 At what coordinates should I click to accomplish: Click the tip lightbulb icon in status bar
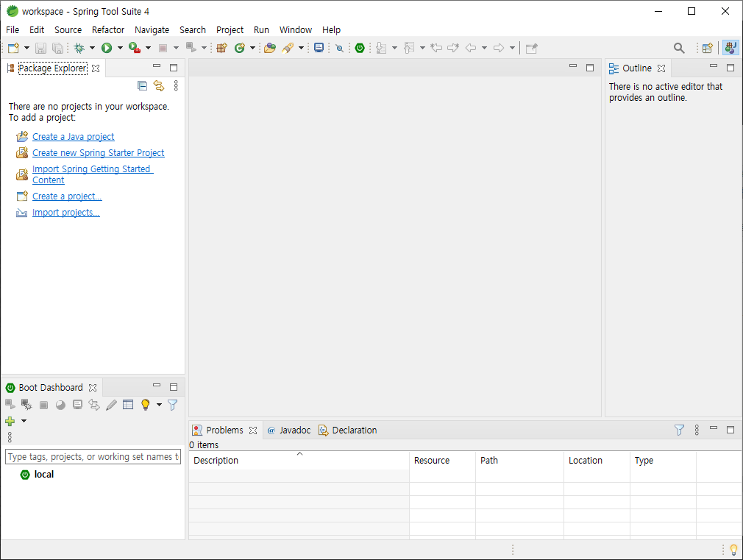pyautogui.click(x=733, y=550)
